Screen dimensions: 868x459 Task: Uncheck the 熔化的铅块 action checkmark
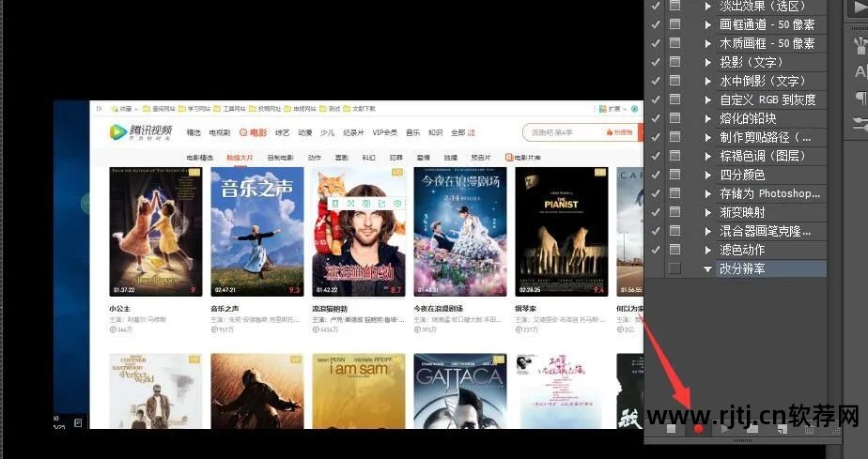pyautogui.click(x=656, y=118)
